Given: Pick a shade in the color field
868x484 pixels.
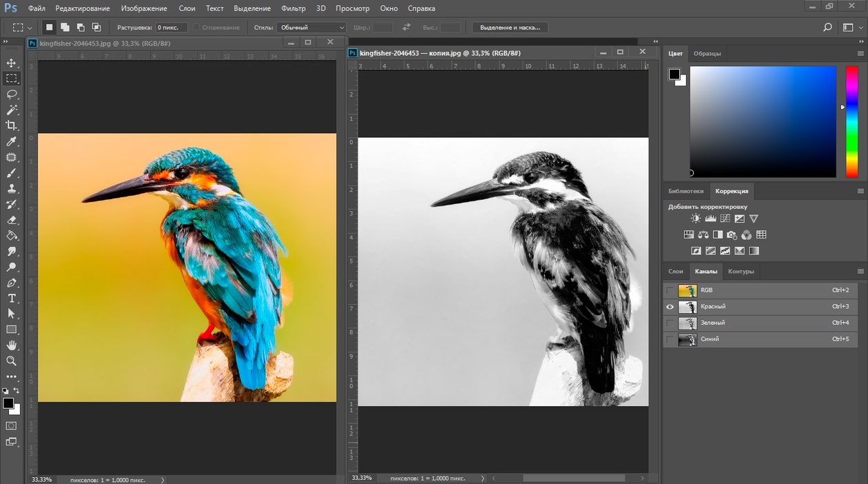Looking at the screenshot, I should [763, 122].
